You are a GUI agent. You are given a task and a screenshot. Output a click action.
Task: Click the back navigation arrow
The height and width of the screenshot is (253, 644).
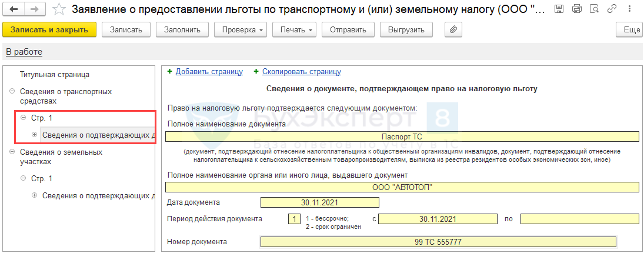point(14,9)
